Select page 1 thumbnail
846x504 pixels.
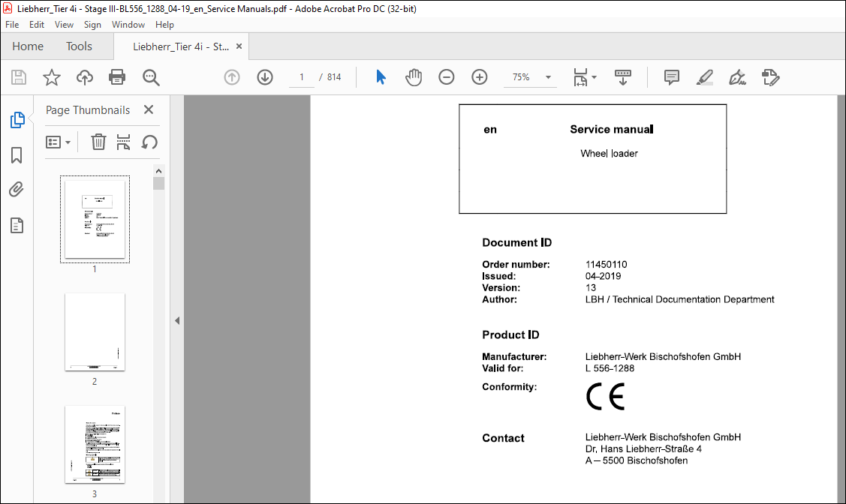click(x=95, y=219)
